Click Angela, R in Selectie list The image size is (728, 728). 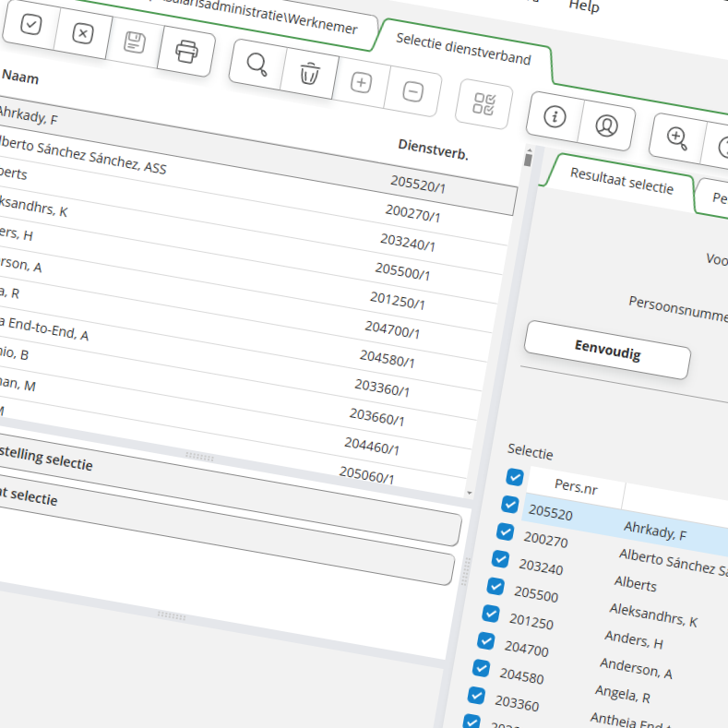coord(623,694)
